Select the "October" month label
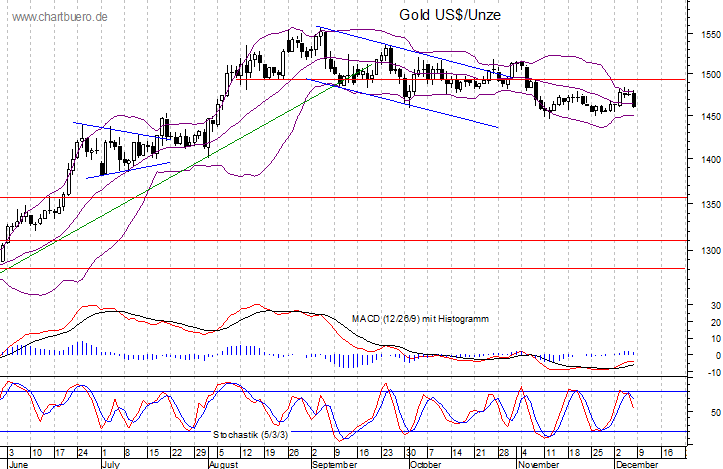723x469 pixels. pyautogui.click(x=426, y=464)
